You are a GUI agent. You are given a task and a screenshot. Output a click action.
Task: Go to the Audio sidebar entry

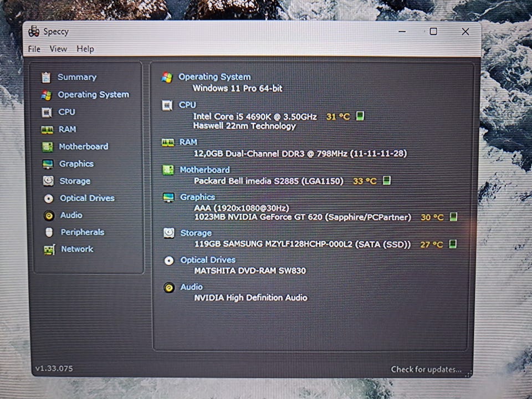[71, 215]
